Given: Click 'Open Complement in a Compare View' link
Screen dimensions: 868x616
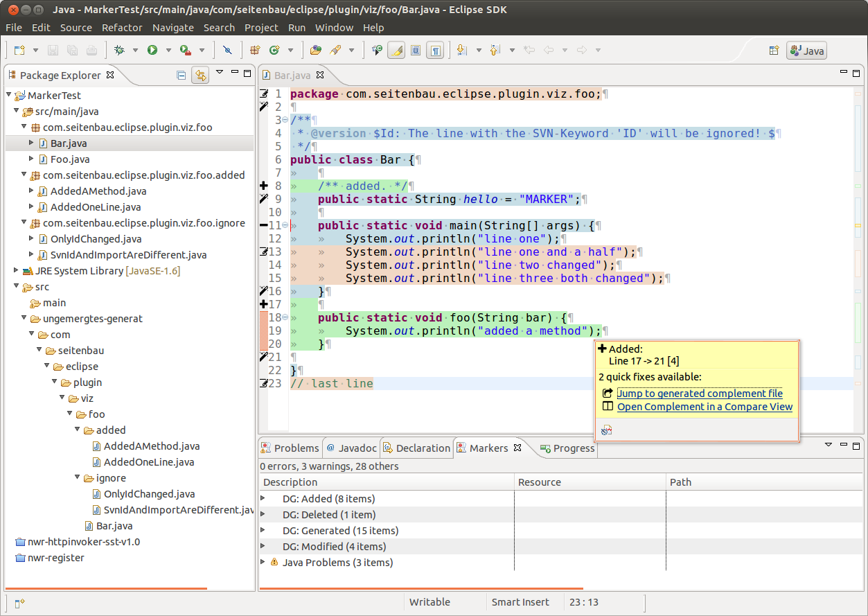Looking at the screenshot, I should (x=705, y=407).
